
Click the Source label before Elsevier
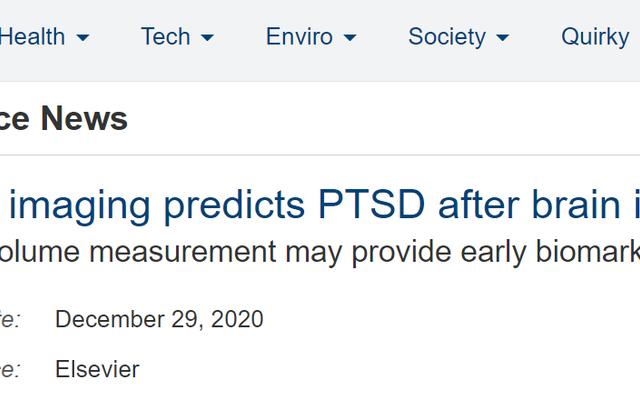[x=10, y=369]
